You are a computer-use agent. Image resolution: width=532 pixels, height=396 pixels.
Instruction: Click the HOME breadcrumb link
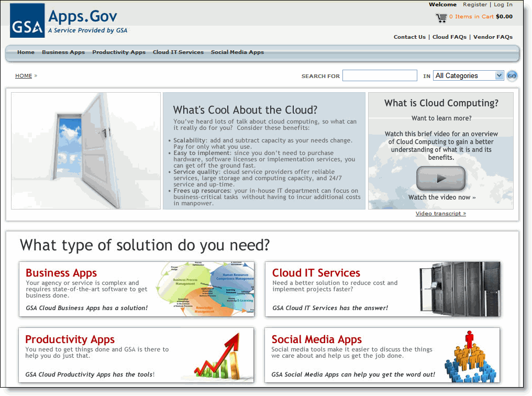point(24,75)
